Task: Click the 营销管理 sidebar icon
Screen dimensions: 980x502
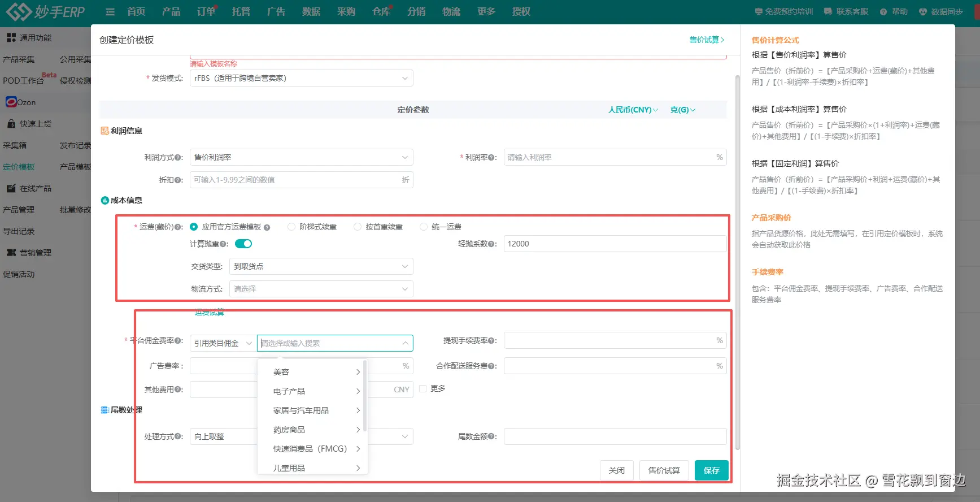Action: 11,253
